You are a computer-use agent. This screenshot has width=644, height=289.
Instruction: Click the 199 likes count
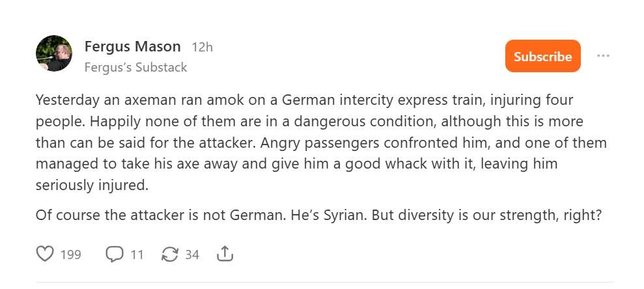70,255
